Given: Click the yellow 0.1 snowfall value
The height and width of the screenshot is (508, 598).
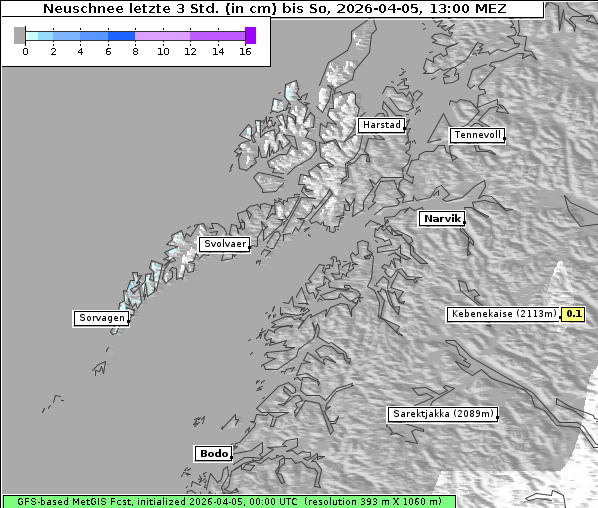Looking at the screenshot, I should (573, 314).
